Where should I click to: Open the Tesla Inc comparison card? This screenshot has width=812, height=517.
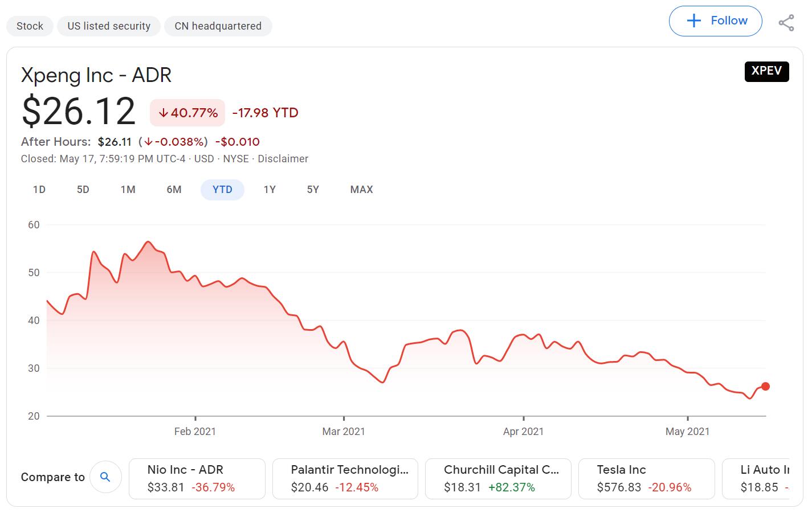coord(646,478)
